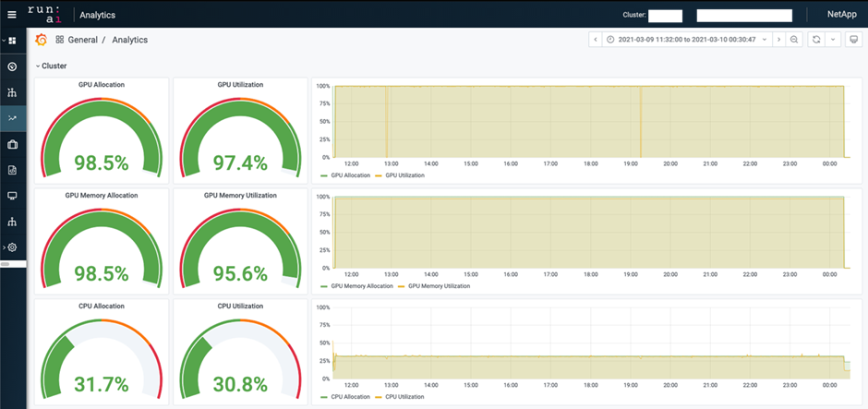
Task: Open the report document sidebar icon
Action: pos(12,171)
